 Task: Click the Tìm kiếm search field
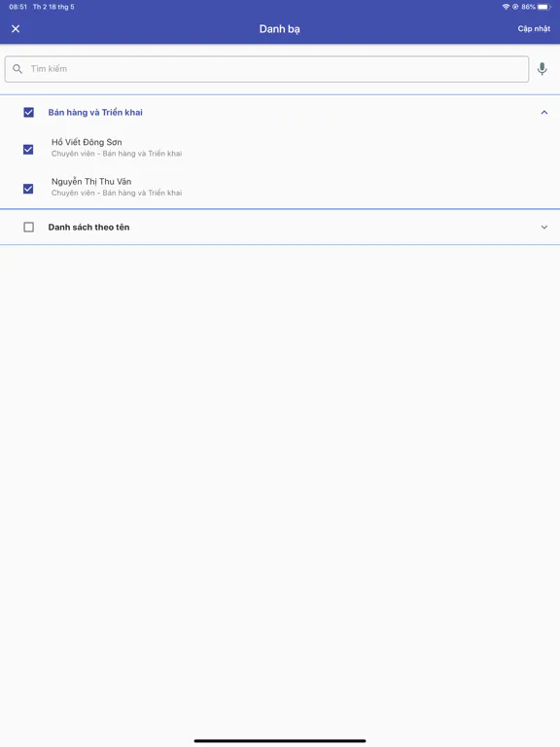click(x=266, y=69)
